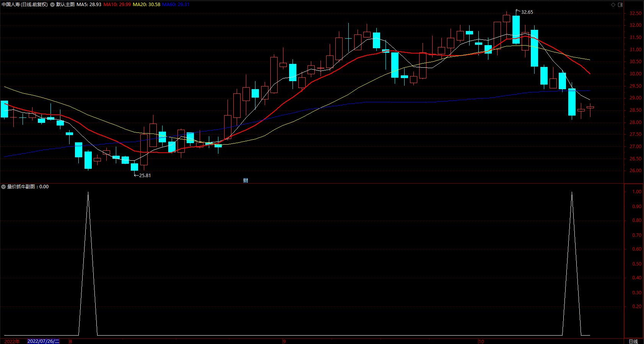
Task: Click month marker 8 on time axis
Action: [x=71, y=341]
